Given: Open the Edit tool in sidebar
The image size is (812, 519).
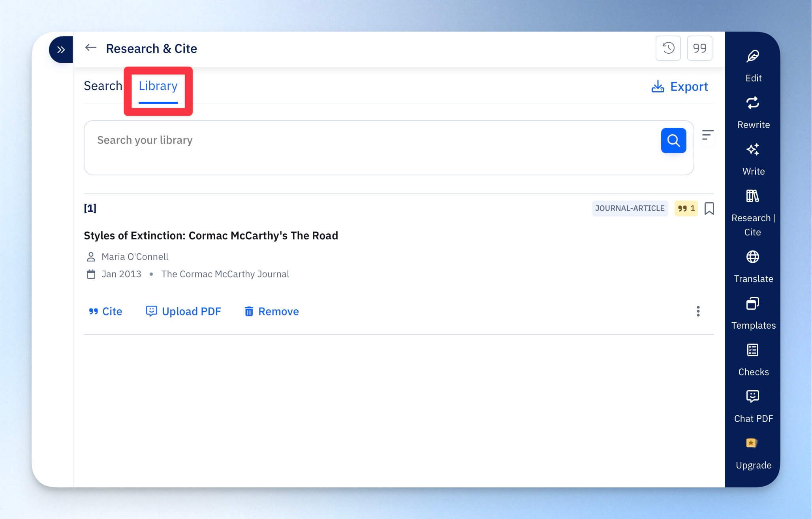Looking at the screenshot, I should (x=753, y=66).
